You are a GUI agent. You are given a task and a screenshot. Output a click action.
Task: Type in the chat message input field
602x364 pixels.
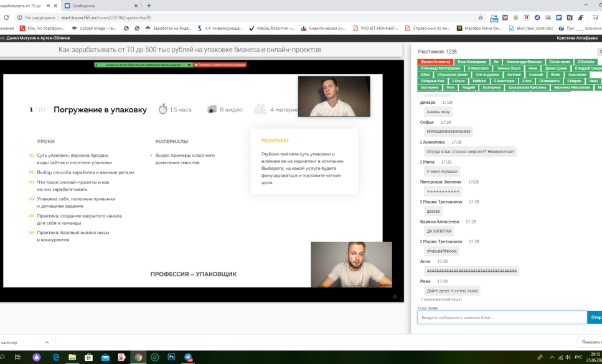501,317
